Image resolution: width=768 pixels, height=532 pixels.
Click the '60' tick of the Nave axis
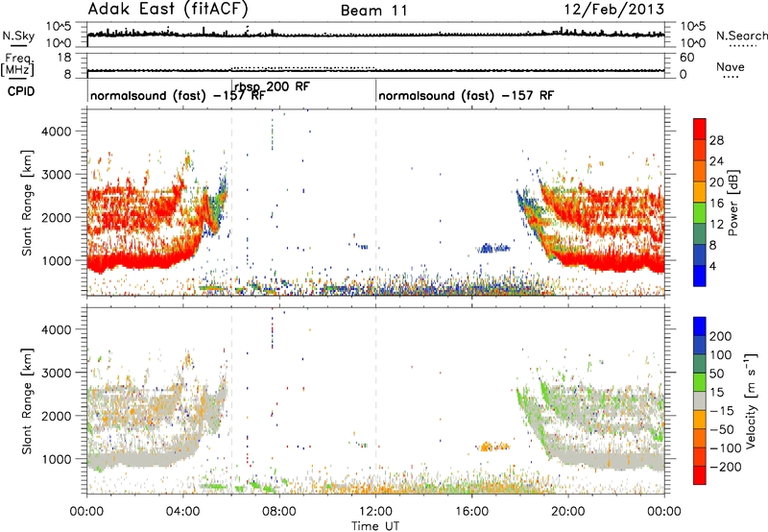(x=686, y=58)
